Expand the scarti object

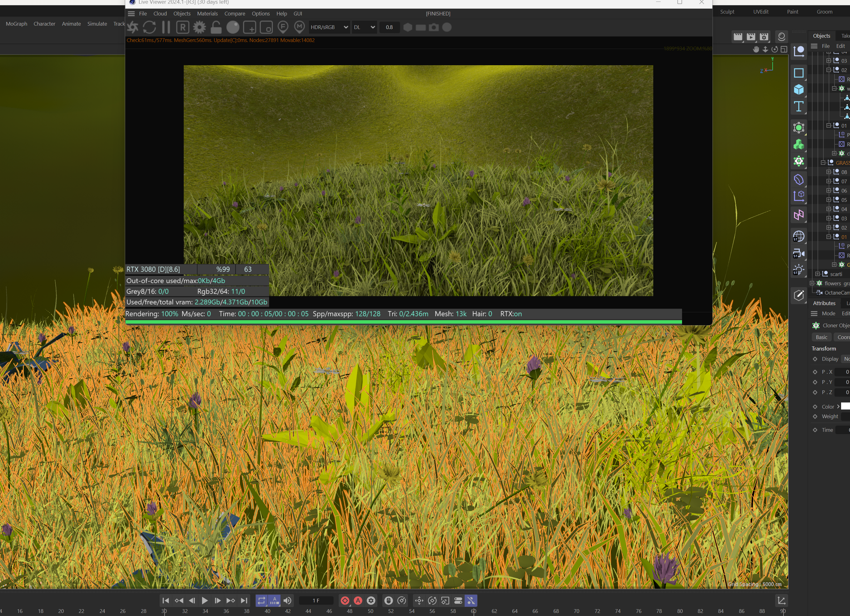[817, 274]
